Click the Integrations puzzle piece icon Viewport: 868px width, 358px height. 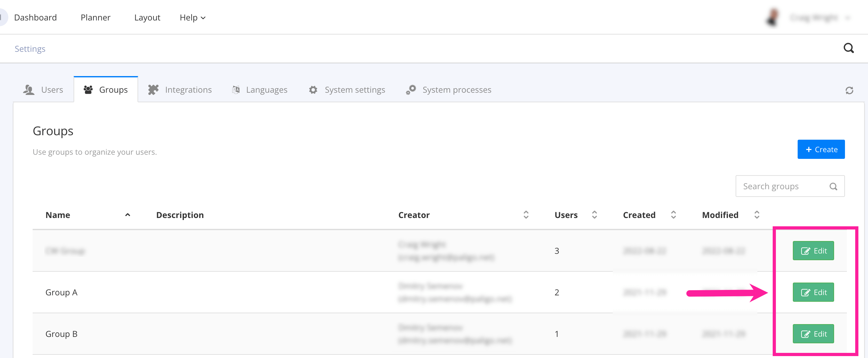pos(153,89)
